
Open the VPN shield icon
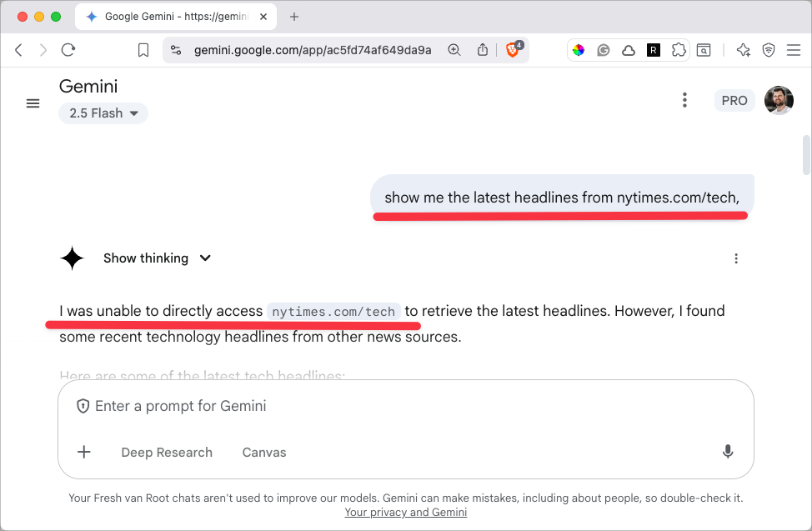click(x=769, y=50)
